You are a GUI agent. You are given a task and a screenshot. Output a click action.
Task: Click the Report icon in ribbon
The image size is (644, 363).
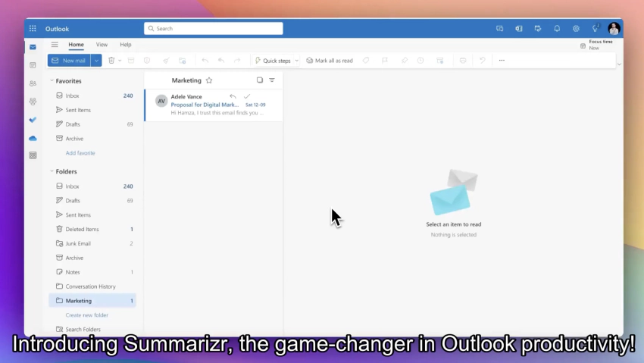[147, 61]
